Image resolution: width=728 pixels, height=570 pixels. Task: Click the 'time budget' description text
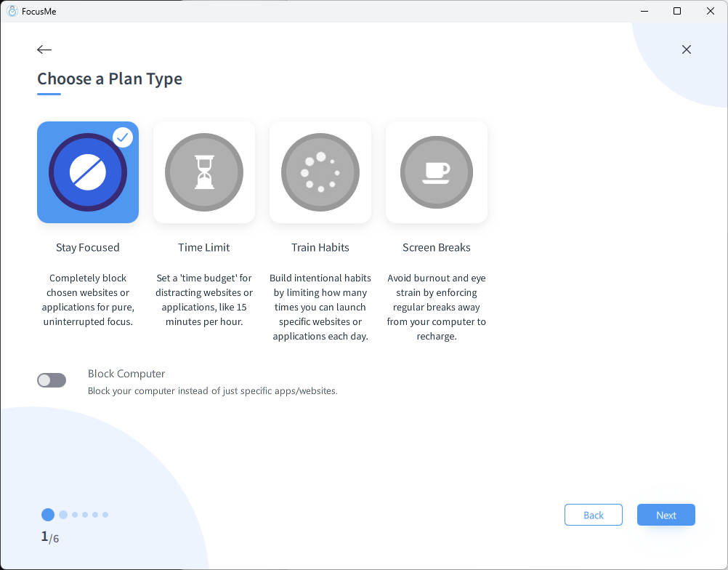(204, 300)
